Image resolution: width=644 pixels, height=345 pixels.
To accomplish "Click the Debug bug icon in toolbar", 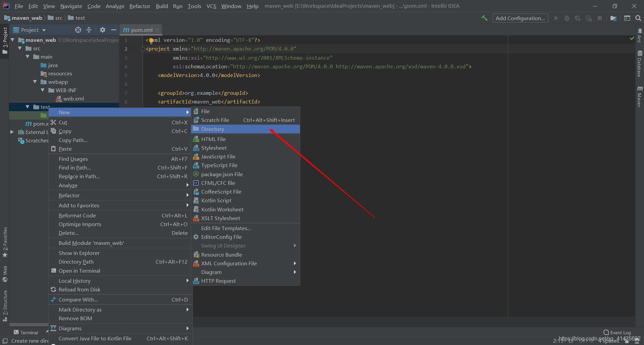I will [x=567, y=18].
